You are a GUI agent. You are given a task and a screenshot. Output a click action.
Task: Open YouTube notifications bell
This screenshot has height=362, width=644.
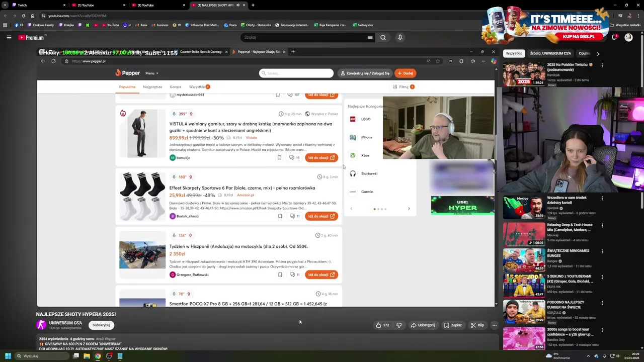tap(614, 37)
